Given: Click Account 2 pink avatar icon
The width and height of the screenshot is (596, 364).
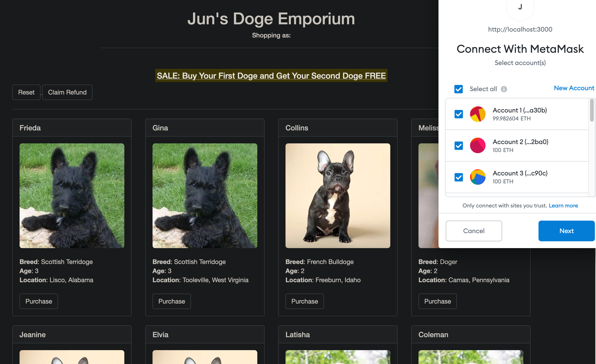Looking at the screenshot, I should tap(478, 145).
